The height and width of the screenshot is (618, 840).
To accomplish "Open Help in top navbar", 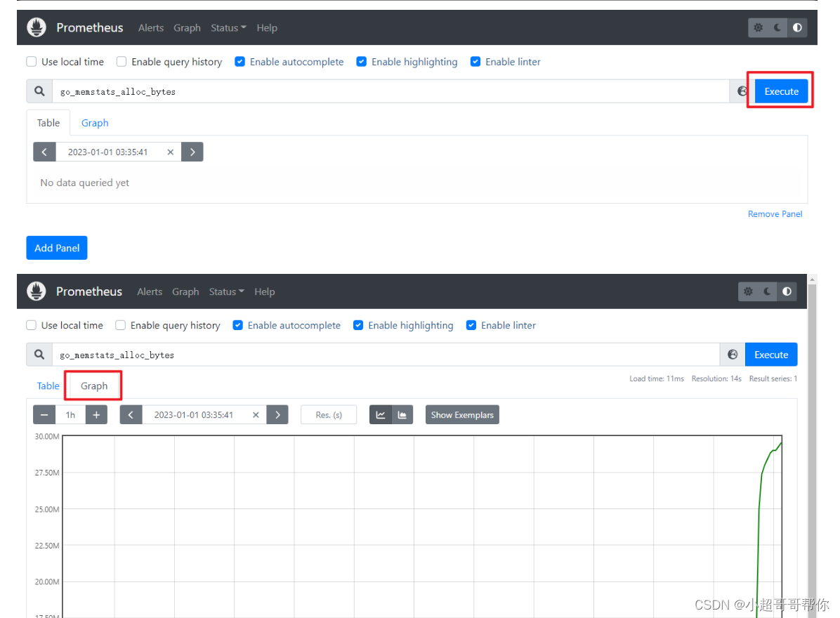I will (267, 28).
